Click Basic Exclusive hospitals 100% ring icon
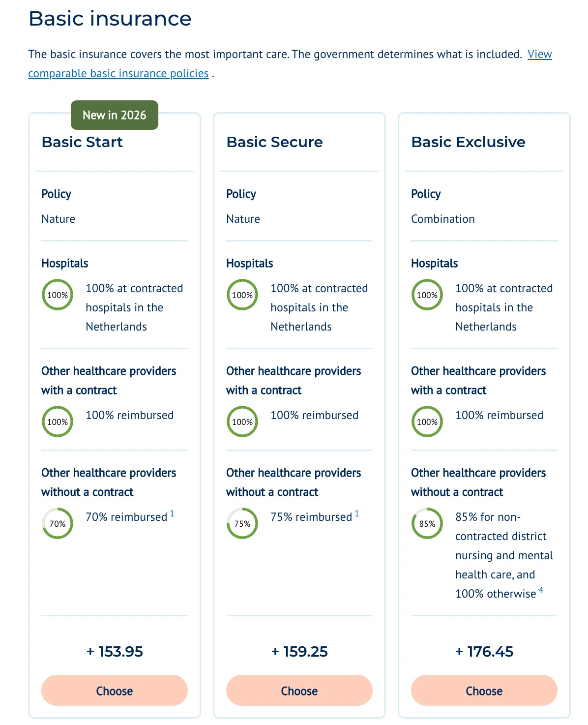 [427, 295]
